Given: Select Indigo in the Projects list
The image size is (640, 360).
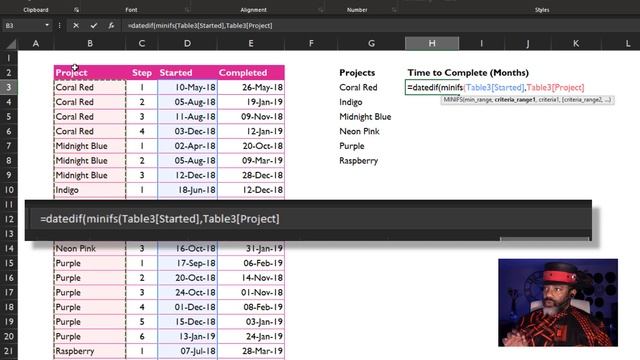Looking at the screenshot, I should [x=351, y=102].
